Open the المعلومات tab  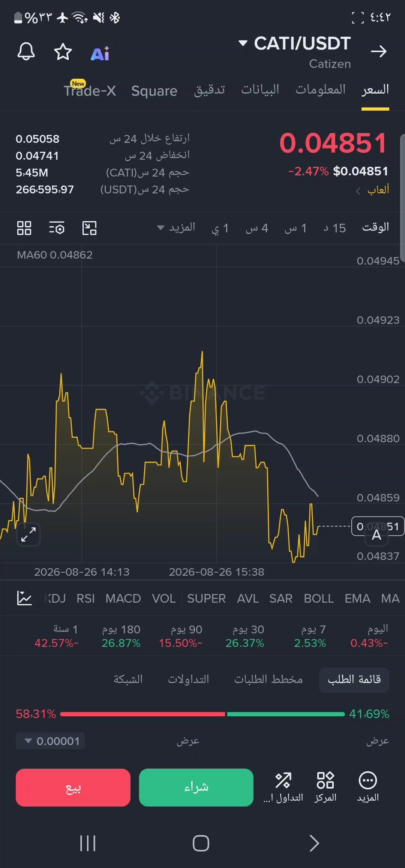320,90
